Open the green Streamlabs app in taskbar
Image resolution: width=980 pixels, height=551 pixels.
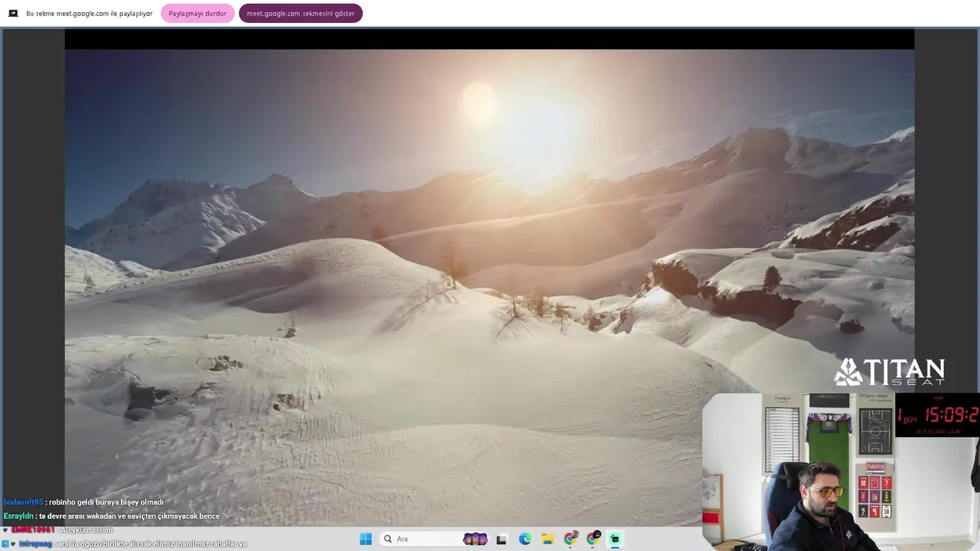pyautogui.click(x=615, y=539)
